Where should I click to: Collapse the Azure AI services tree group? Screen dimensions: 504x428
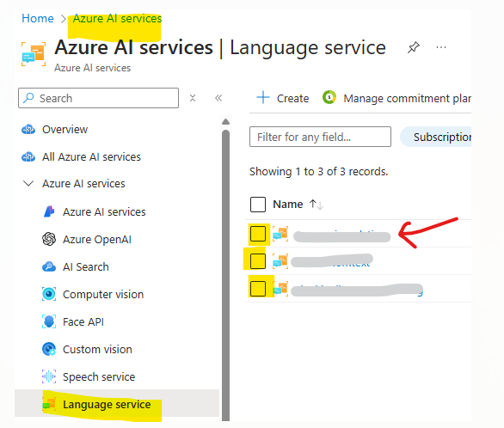coord(28,183)
